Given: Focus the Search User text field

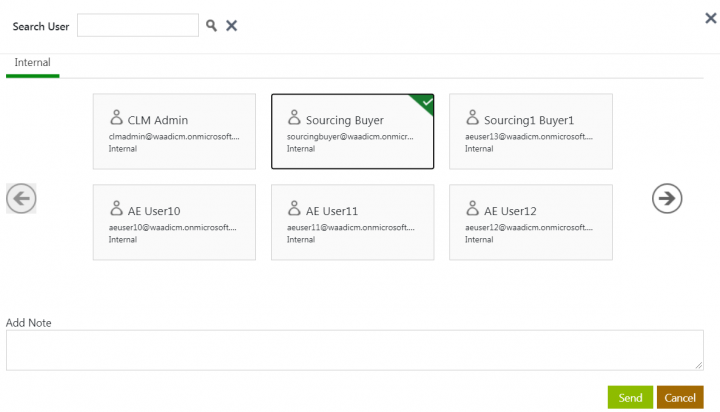Looking at the screenshot, I should pyautogui.click(x=137, y=26).
